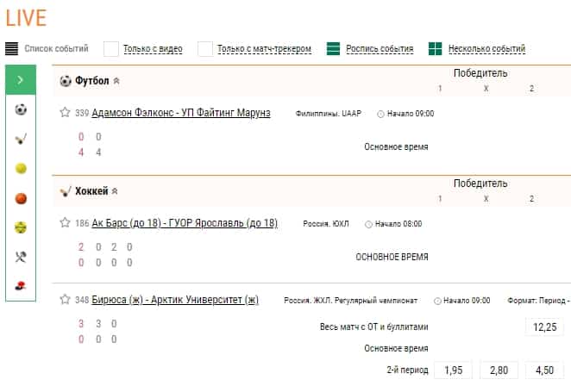Favorite the Адамсон Фэлконс match star

(x=65, y=113)
